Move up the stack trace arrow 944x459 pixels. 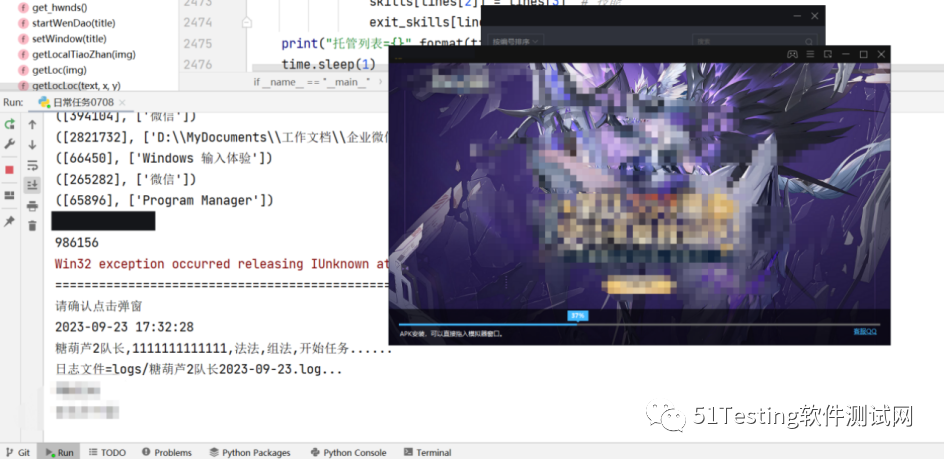[33, 124]
